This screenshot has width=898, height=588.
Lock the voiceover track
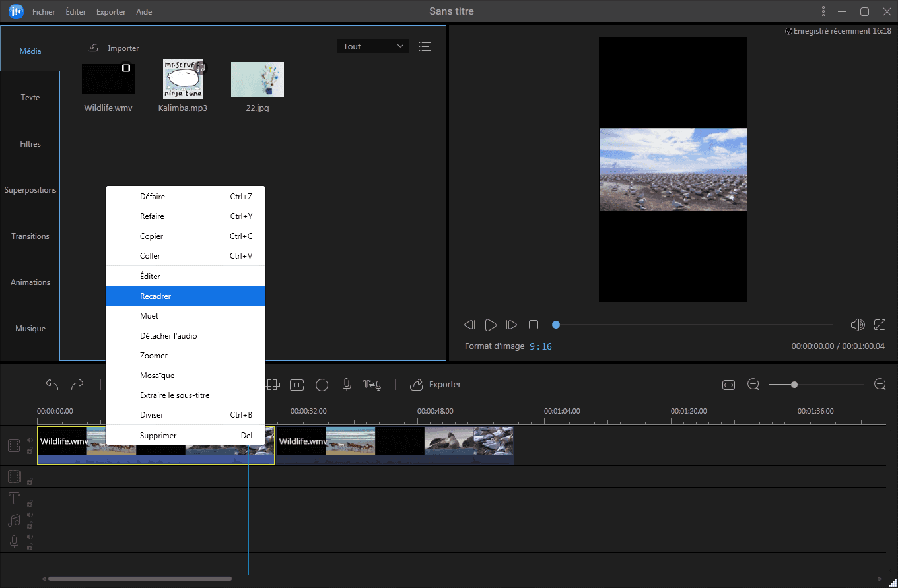[x=30, y=548]
